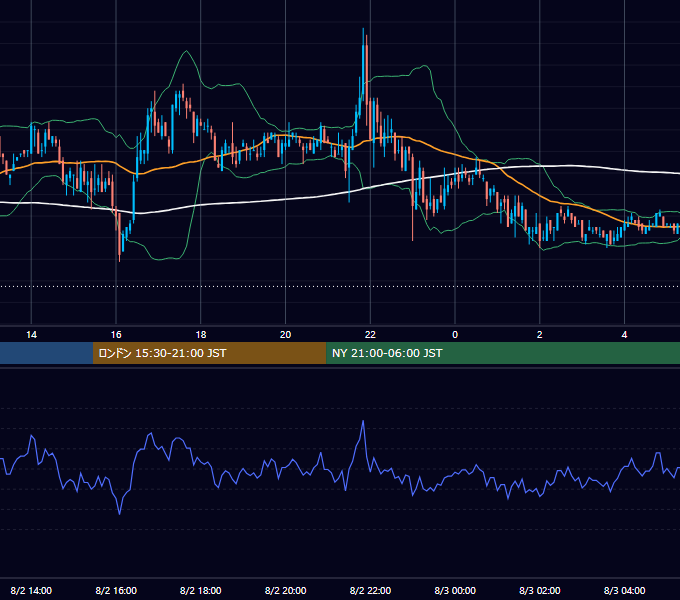Click hour label 4 on the price chart axis
The height and width of the screenshot is (600, 680).
coord(624,335)
